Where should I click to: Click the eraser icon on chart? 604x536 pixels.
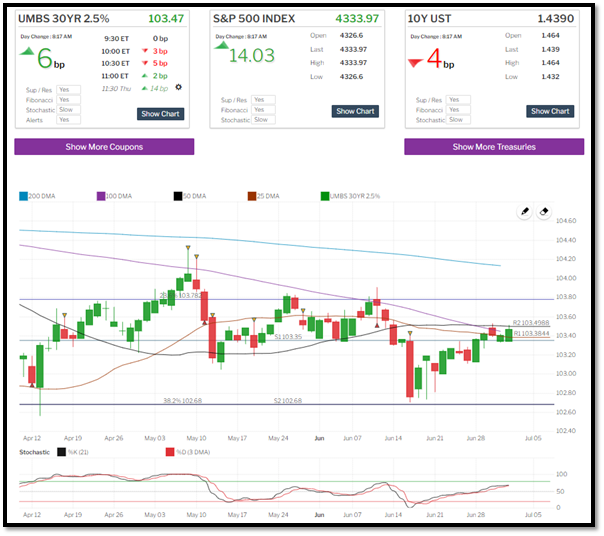pyautogui.click(x=544, y=212)
